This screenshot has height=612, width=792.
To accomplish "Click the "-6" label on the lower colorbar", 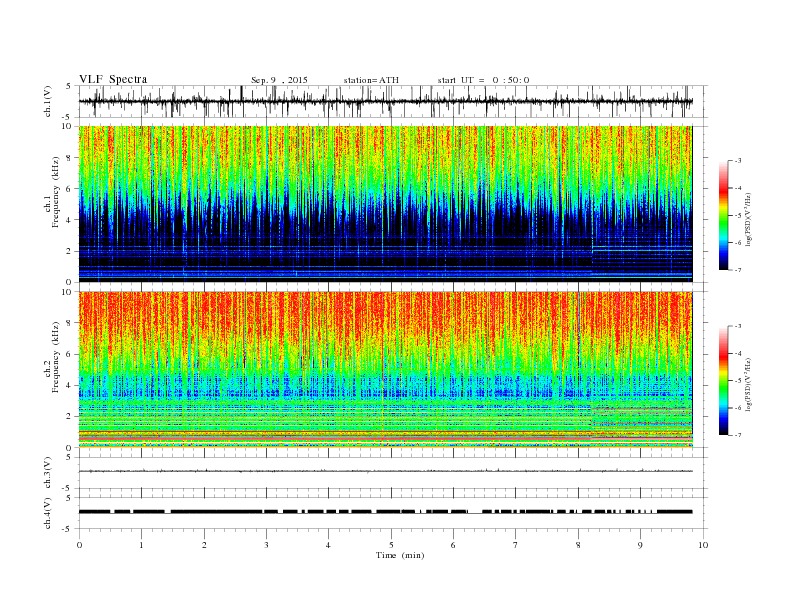I will [738, 408].
